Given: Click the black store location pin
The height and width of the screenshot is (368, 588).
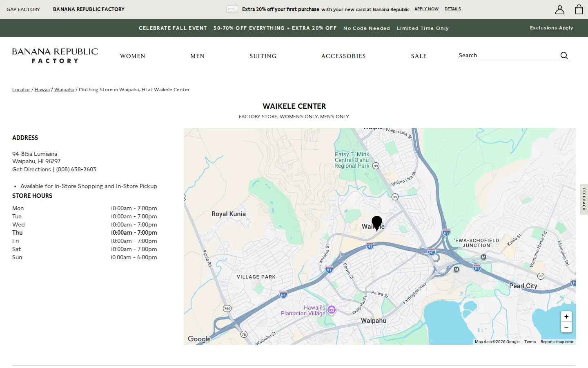Looking at the screenshot, I should (377, 224).
